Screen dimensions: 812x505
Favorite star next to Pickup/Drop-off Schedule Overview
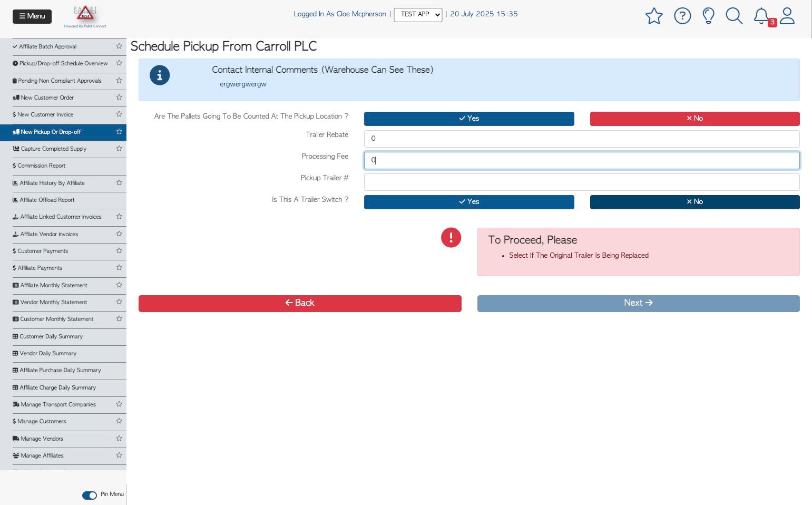coord(119,63)
